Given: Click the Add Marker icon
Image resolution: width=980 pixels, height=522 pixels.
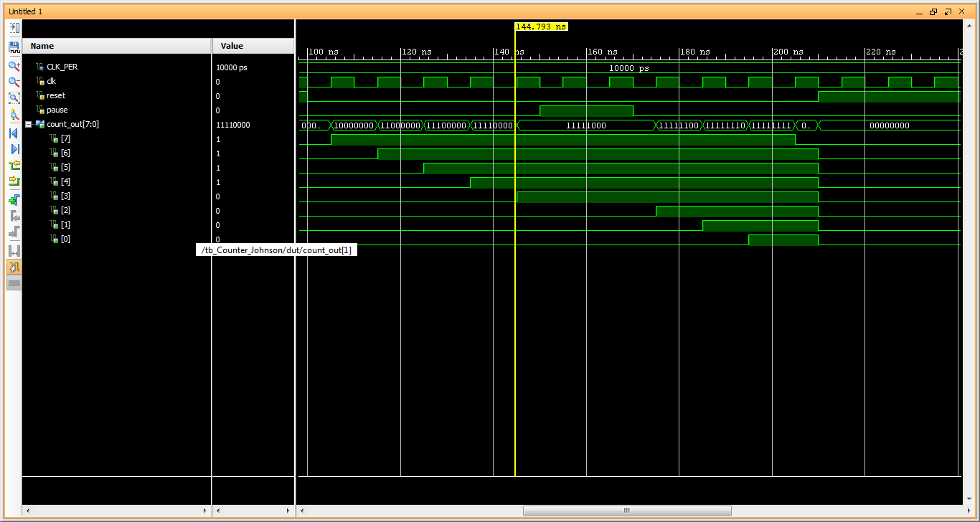Looking at the screenshot, I should click(x=14, y=199).
